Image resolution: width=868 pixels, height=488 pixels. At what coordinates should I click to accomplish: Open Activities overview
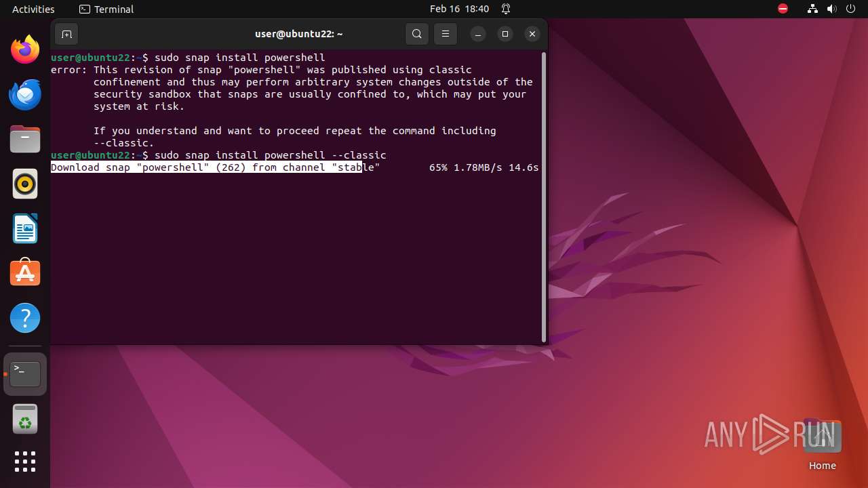point(33,9)
